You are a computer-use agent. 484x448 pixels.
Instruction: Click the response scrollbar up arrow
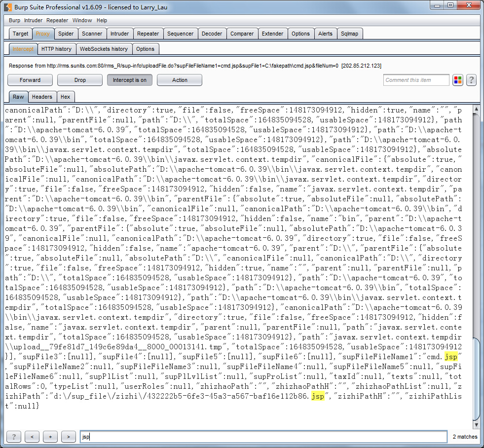(x=476, y=109)
